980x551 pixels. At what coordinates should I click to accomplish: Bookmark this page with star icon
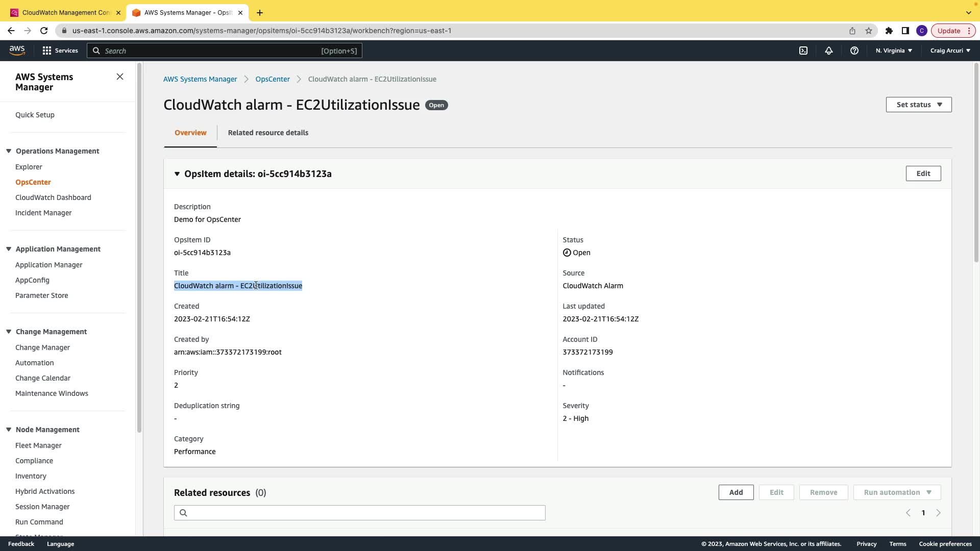[869, 31]
